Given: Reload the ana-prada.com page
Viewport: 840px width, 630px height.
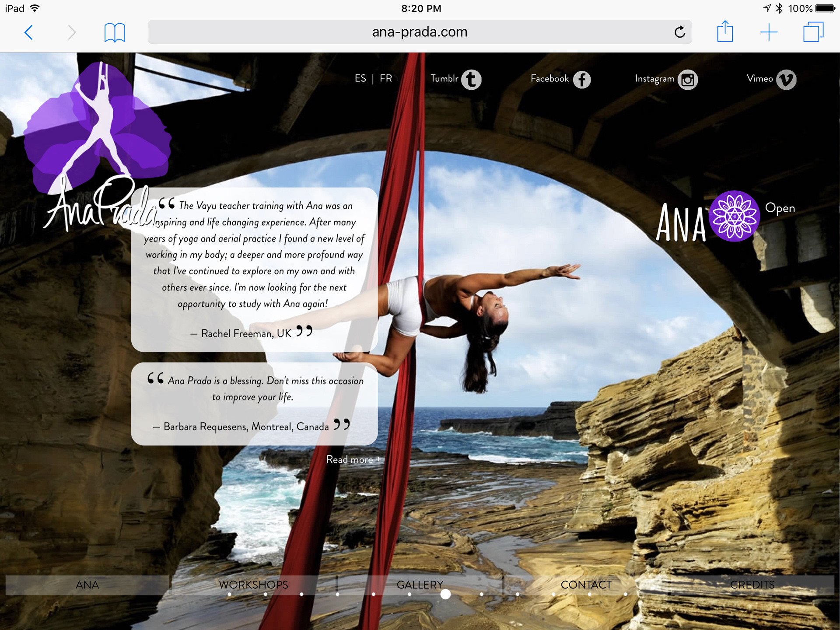Looking at the screenshot, I should pos(679,32).
